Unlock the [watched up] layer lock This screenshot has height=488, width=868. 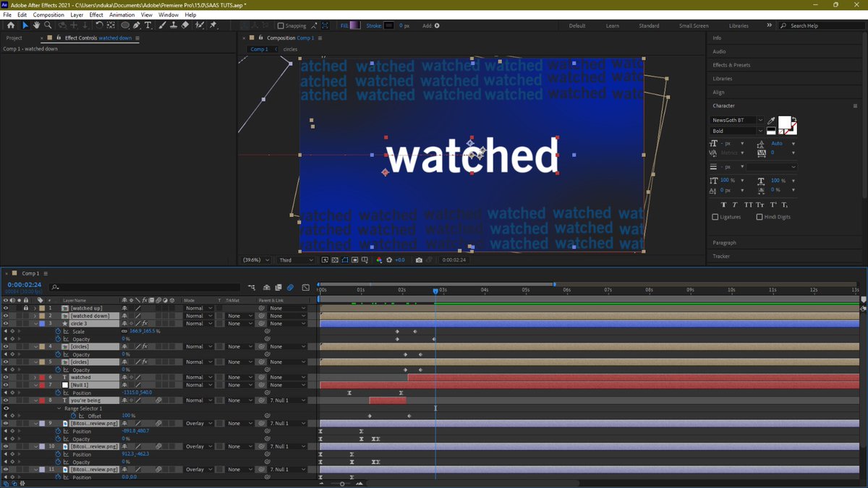[25, 308]
